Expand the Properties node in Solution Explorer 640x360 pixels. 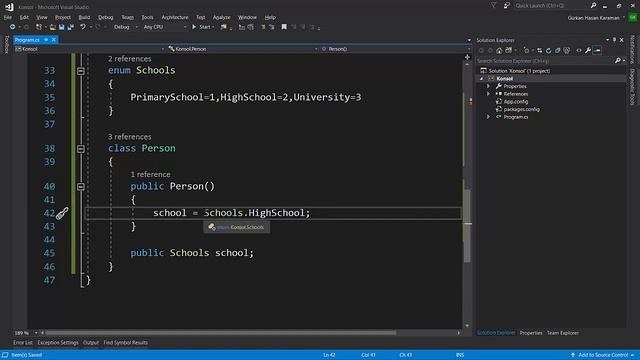click(x=488, y=86)
